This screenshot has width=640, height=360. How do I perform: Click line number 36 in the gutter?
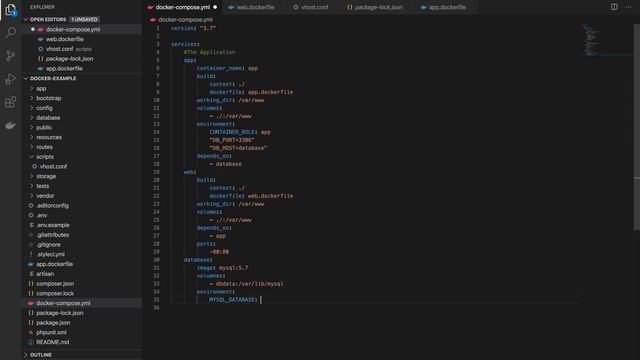pos(156,308)
